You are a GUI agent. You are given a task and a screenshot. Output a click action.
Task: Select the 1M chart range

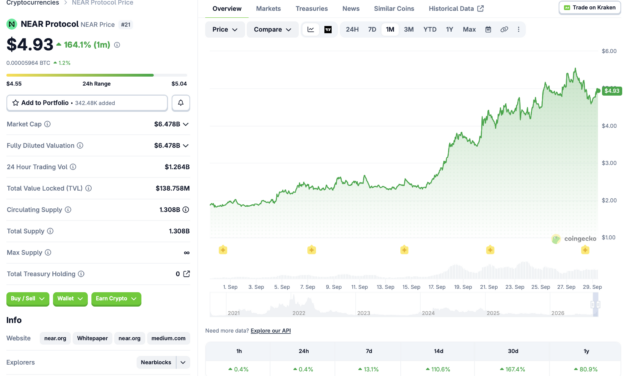tap(390, 30)
